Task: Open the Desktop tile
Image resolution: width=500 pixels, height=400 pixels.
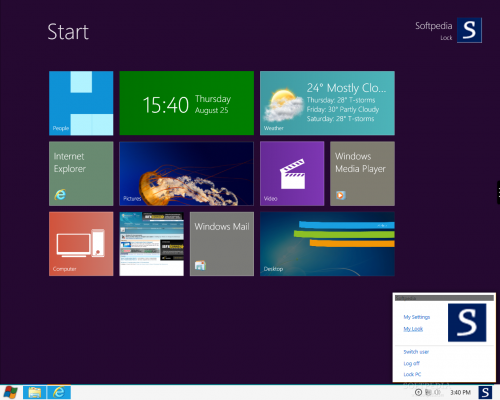Action: (x=327, y=244)
